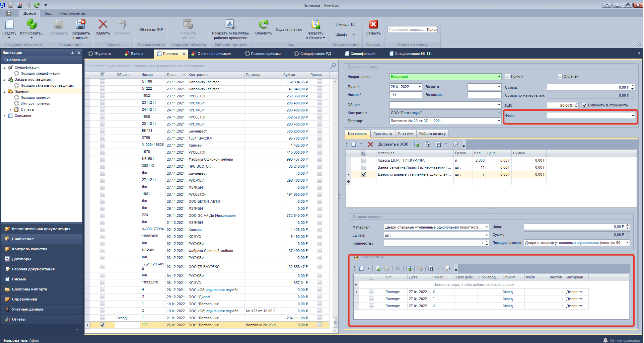Open the Вид ribbon tab
Viewport: 644px width, 343px height.
click(x=48, y=13)
